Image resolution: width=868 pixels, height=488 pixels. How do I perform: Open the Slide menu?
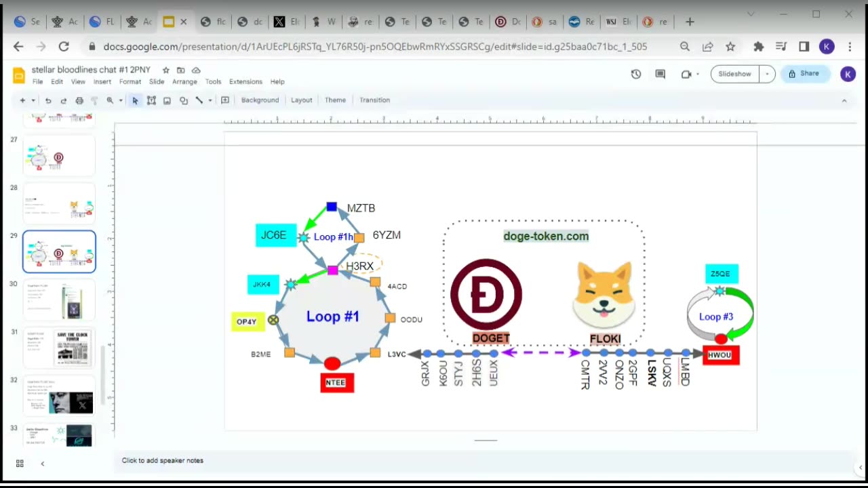point(157,81)
